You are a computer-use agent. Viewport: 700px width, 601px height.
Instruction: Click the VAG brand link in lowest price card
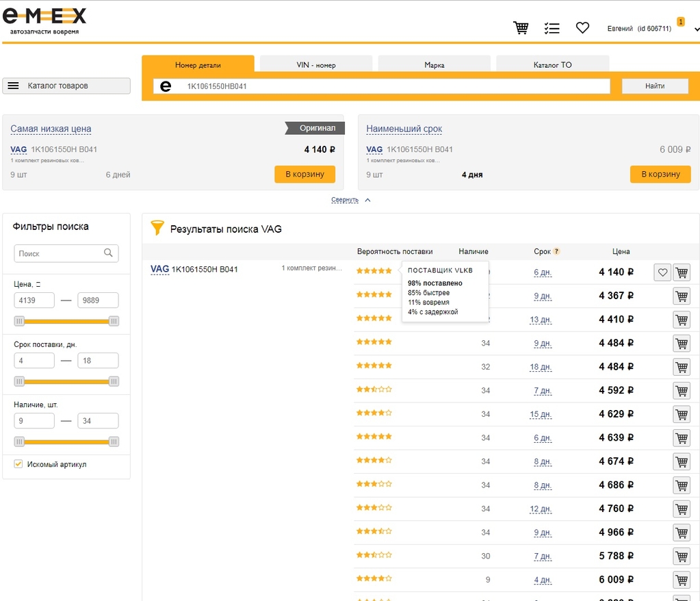(x=18, y=149)
